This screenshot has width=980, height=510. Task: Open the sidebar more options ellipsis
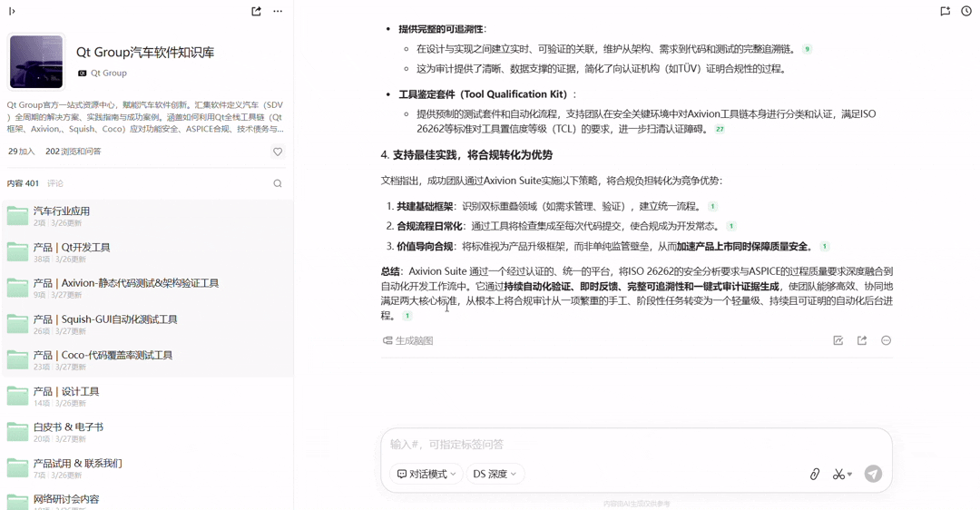278,11
